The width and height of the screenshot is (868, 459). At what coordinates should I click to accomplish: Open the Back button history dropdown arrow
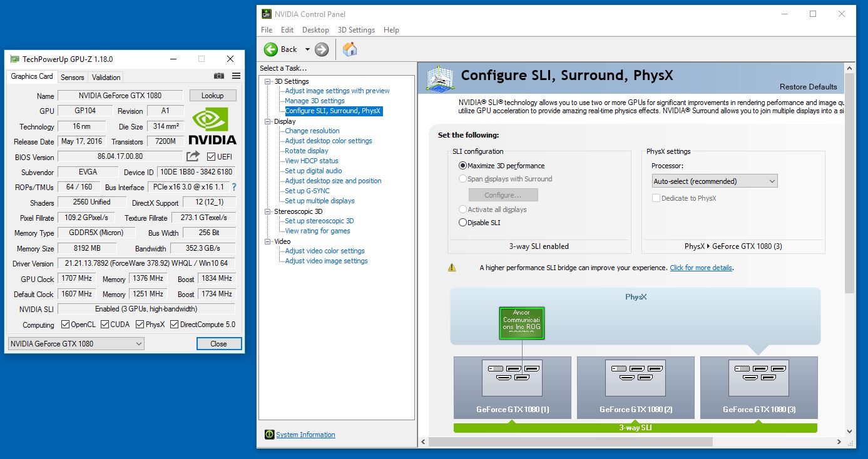point(307,49)
